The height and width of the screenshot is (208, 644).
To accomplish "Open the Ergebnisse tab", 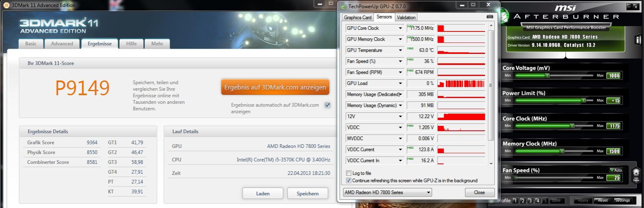I will (x=100, y=44).
